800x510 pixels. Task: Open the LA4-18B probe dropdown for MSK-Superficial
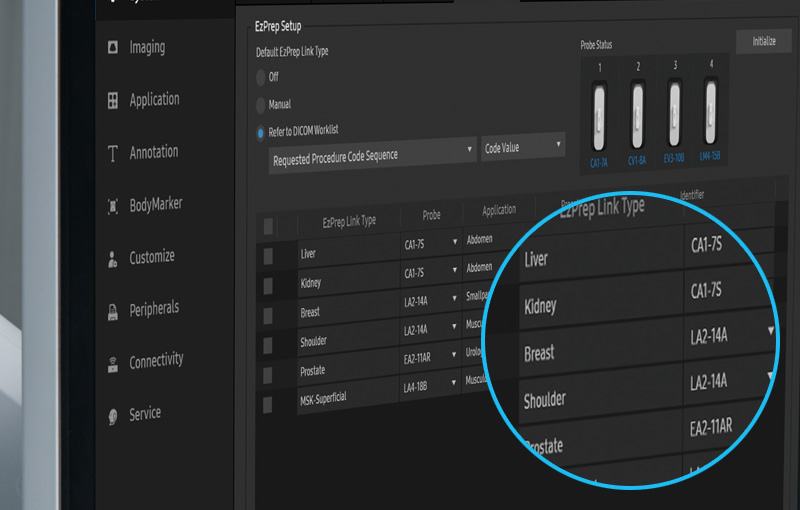(x=430, y=386)
